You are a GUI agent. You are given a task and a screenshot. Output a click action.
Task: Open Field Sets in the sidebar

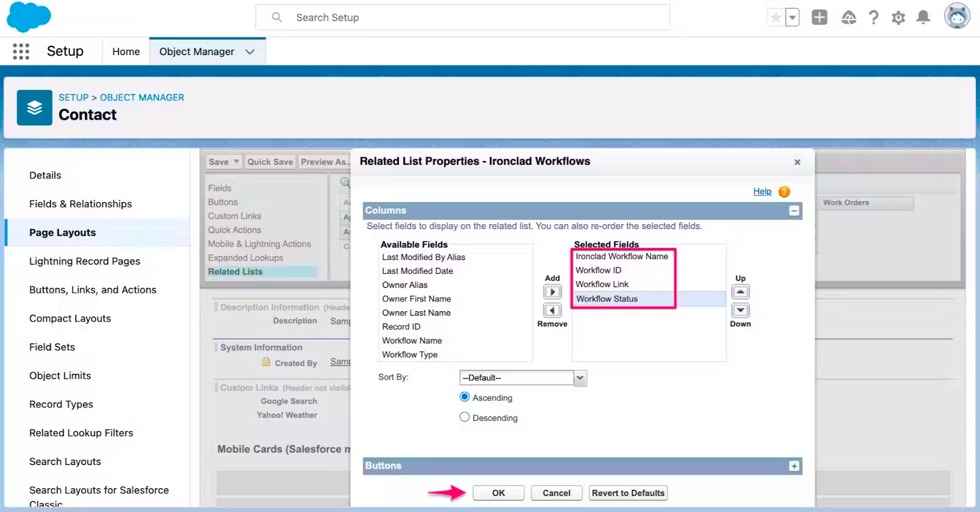[52, 347]
